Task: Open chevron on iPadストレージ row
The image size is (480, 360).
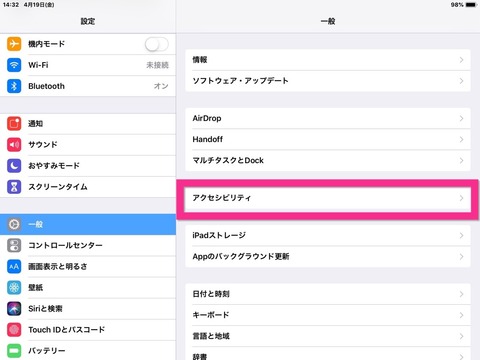Action: pyautogui.click(x=461, y=235)
